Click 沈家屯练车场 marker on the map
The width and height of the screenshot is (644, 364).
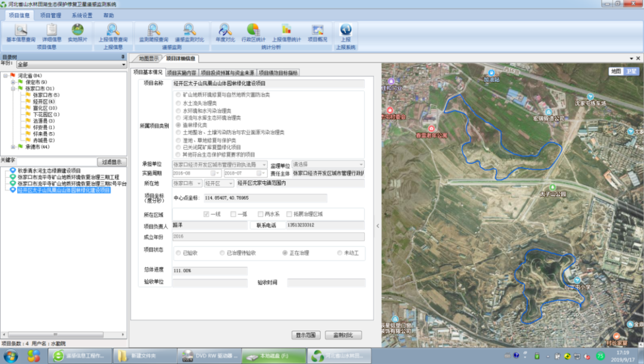[x=590, y=97]
